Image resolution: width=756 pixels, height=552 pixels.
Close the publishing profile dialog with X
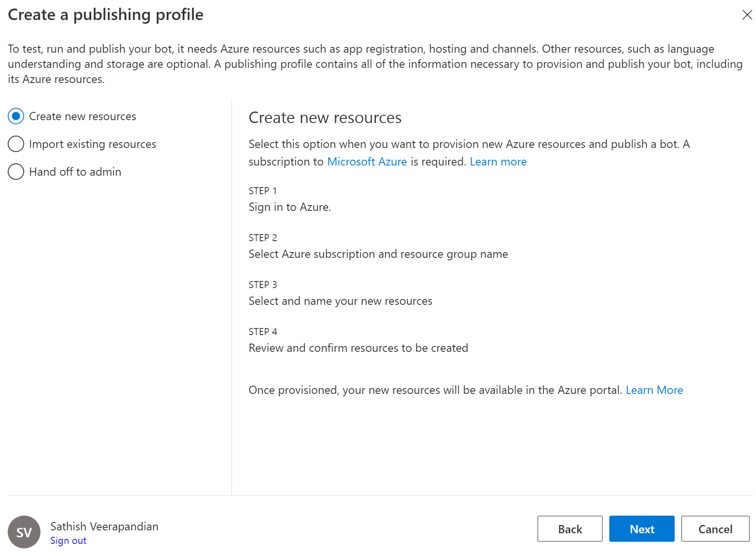tap(747, 15)
